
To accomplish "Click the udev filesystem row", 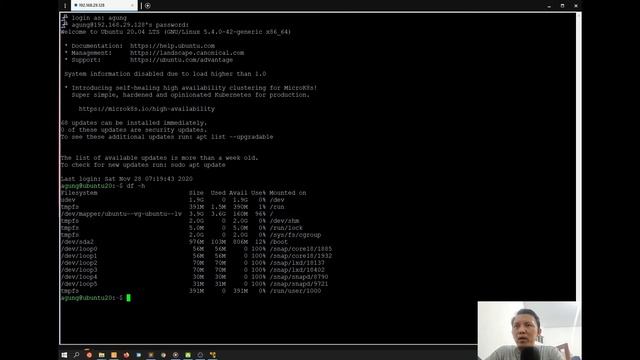I will (x=172, y=200).
